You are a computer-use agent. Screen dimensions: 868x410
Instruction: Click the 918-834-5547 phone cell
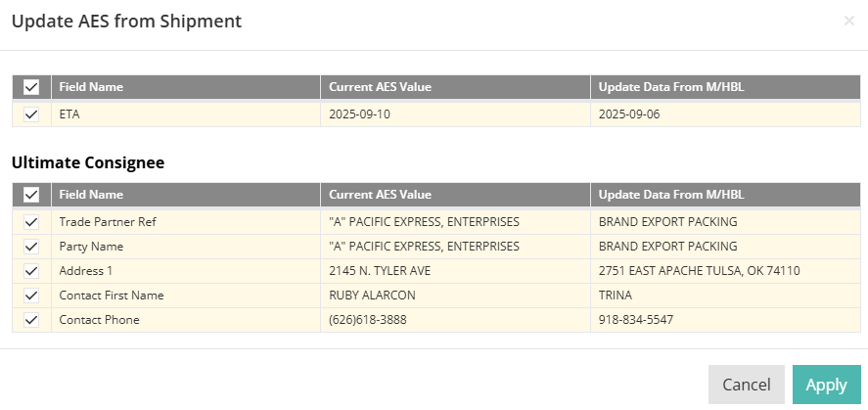pyautogui.click(x=636, y=320)
